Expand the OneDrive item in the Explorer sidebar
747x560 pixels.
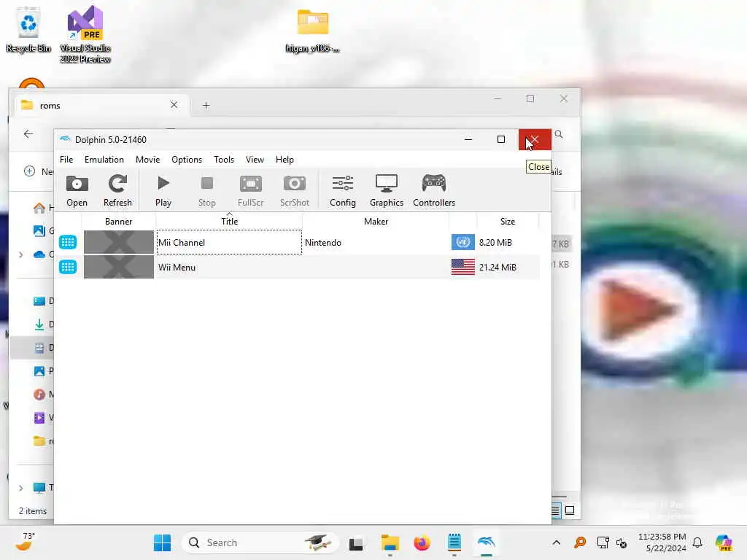pos(20,254)
